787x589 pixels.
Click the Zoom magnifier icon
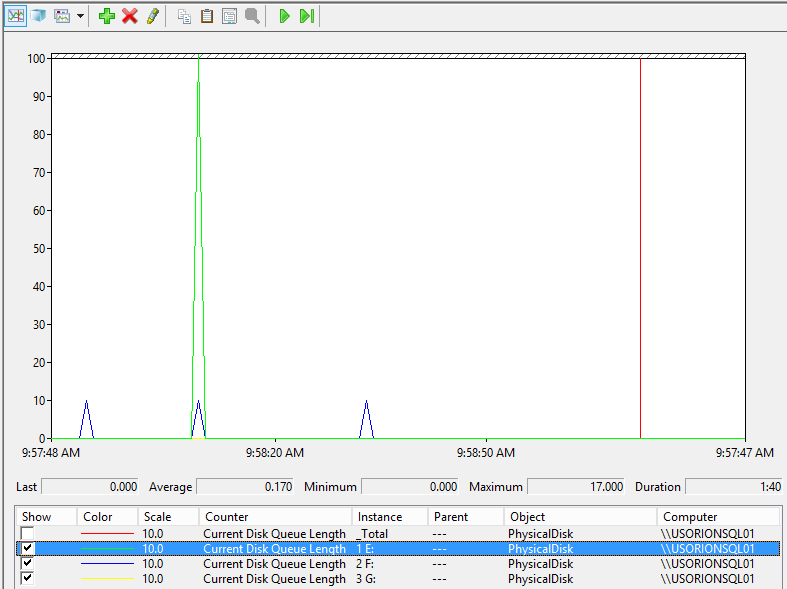(252, 17)
